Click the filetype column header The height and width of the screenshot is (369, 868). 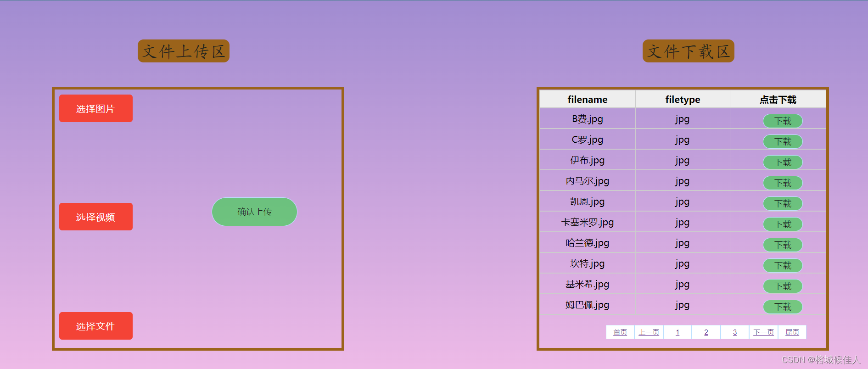tap(683, 99)
